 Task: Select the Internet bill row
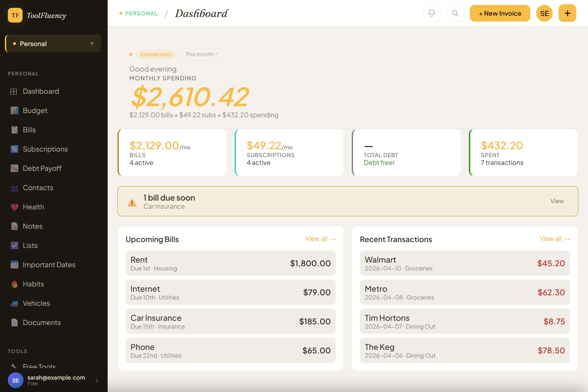point(231,292)
